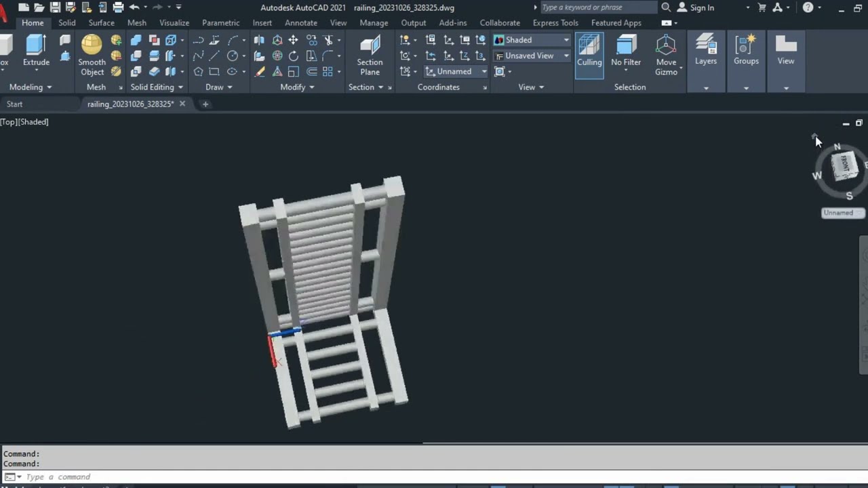
Task: Click the Array tool icon
Action: pyautogui.click(x=328, y=71)
